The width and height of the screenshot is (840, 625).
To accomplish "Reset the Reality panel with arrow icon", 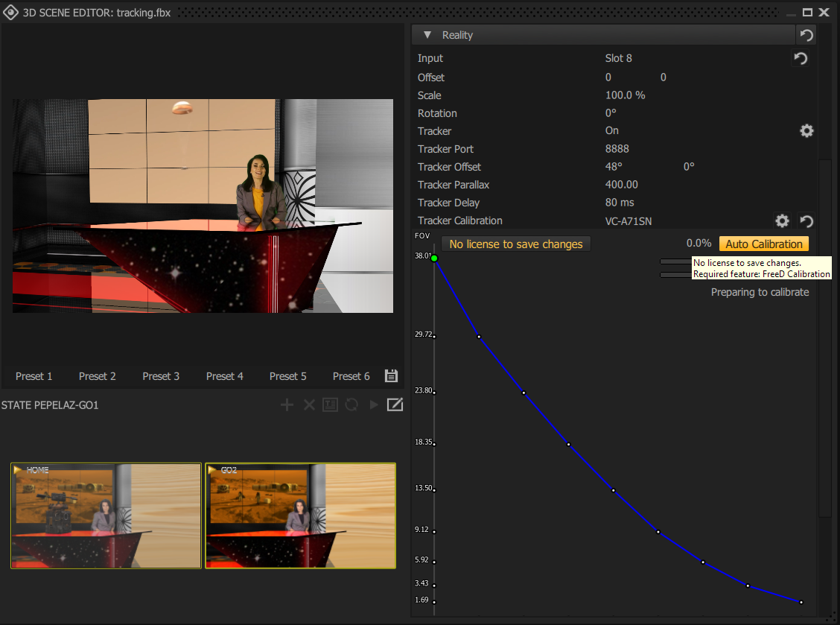I will 806,34.
